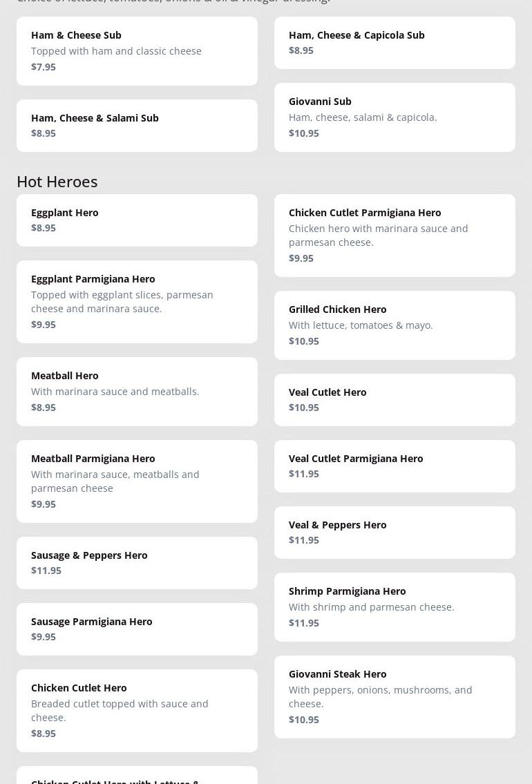Select the Ham & Cheese Sub item
Screen dimensions: 532x784
[x=137, y=51]
